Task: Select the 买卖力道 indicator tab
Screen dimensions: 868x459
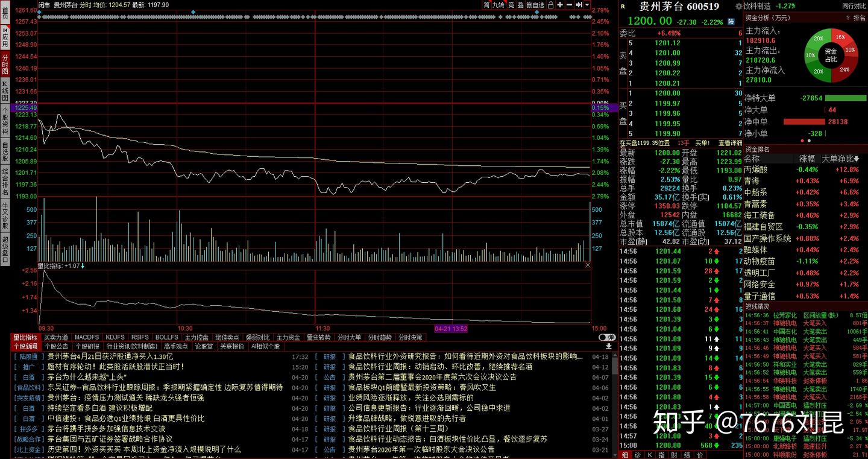Action: click(x=56, y=337)
